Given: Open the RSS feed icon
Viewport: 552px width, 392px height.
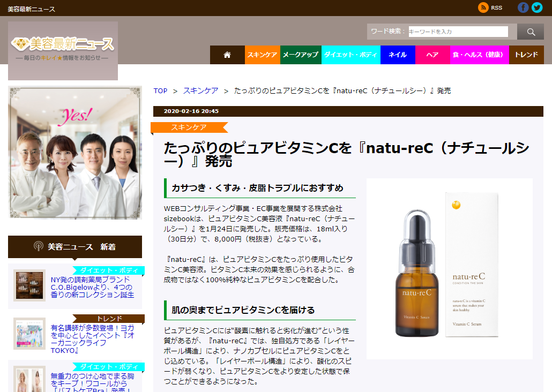Looking at the screenshot, I should (483, 7).
